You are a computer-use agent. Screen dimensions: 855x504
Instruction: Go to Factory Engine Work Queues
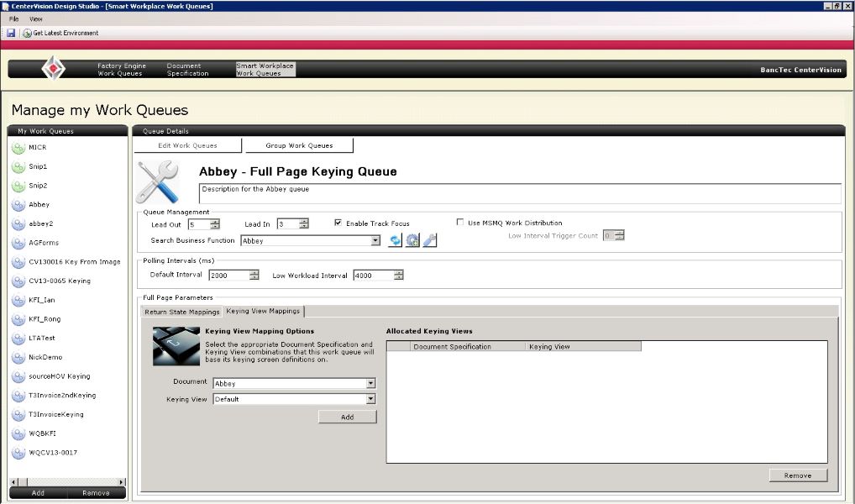click(122, 69)
